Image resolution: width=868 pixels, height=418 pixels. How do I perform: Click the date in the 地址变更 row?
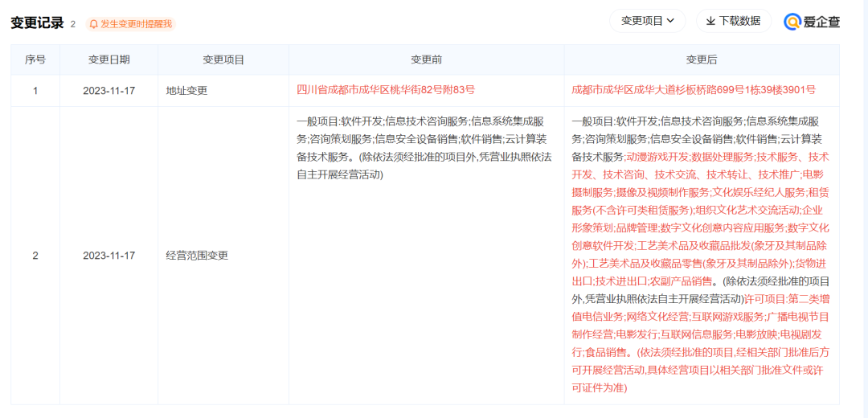[x=109, y=91]
